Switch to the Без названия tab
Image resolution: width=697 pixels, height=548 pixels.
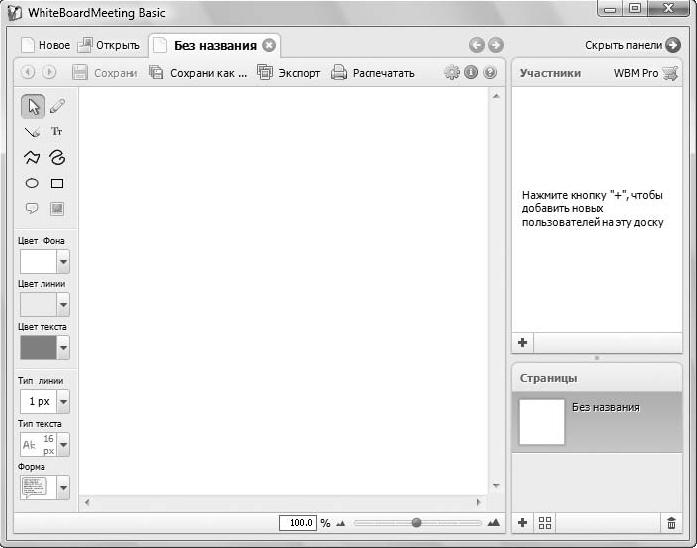click(x=214, y=45)
